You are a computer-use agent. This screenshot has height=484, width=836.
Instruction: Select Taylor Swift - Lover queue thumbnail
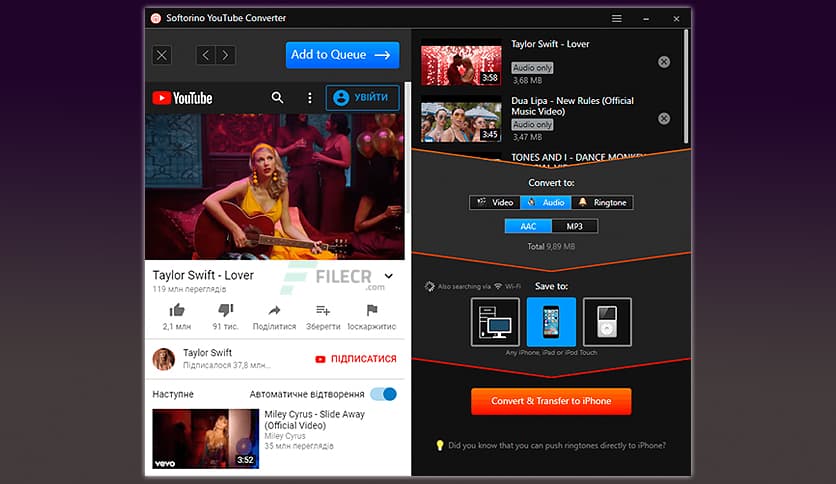[461, 62]
